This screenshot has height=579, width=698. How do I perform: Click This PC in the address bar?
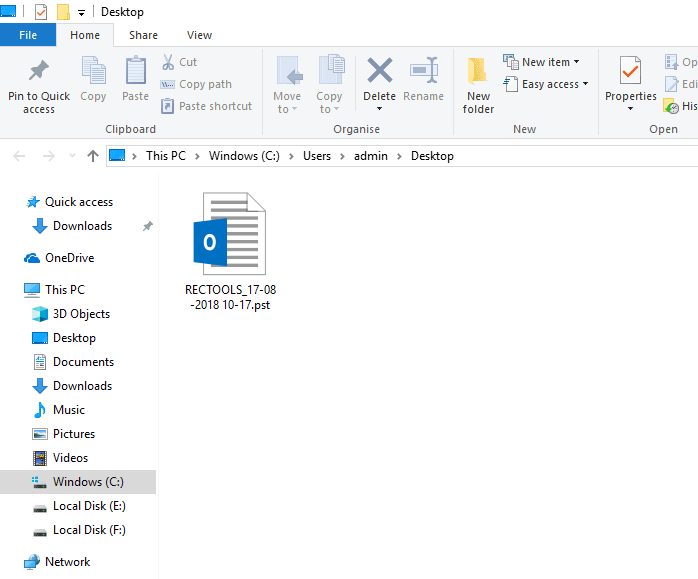click(166, 156)
